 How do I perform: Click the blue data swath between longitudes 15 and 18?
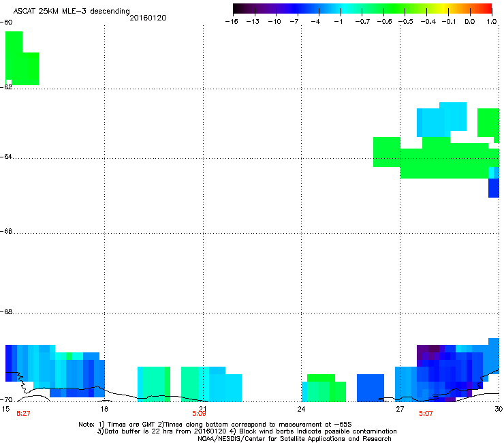(x=55, y=371)
